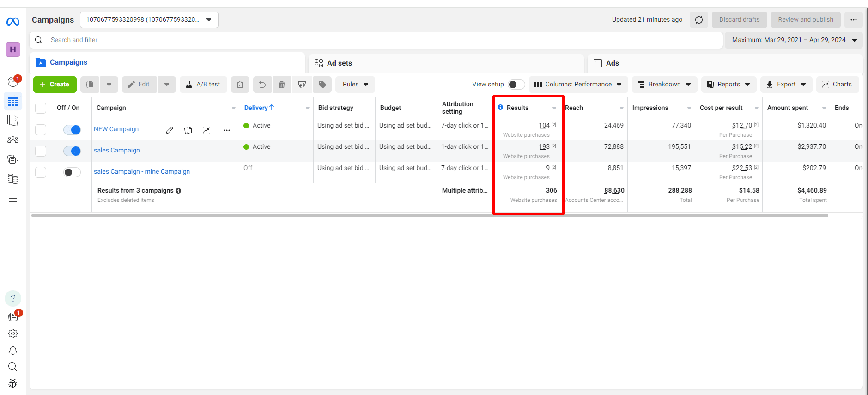Click the 193 results value
The height and width of the screenshot is (395, 868).
pos(544,146)
